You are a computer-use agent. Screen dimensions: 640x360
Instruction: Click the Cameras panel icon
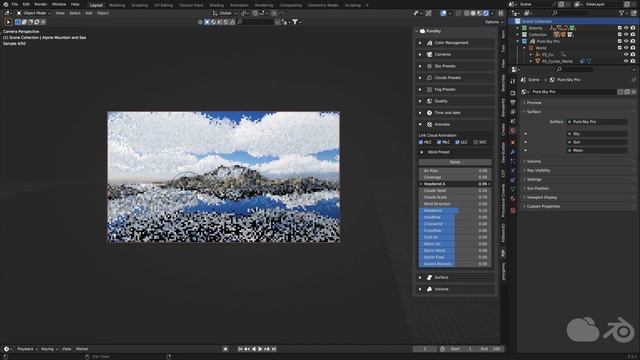pyautogui.click(x=429, y=54)
